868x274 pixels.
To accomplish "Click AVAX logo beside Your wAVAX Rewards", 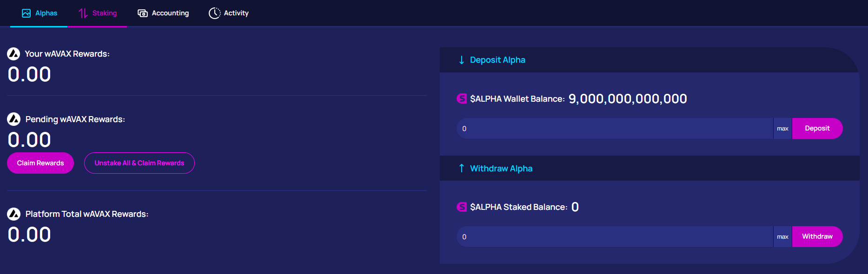I will click(x=13, y=54).
